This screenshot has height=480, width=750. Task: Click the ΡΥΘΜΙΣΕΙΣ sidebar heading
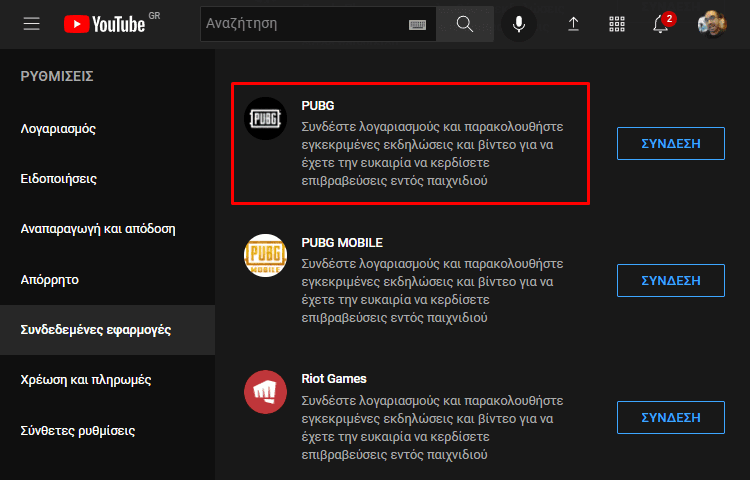pyautogui.click(x=57, y=76)
